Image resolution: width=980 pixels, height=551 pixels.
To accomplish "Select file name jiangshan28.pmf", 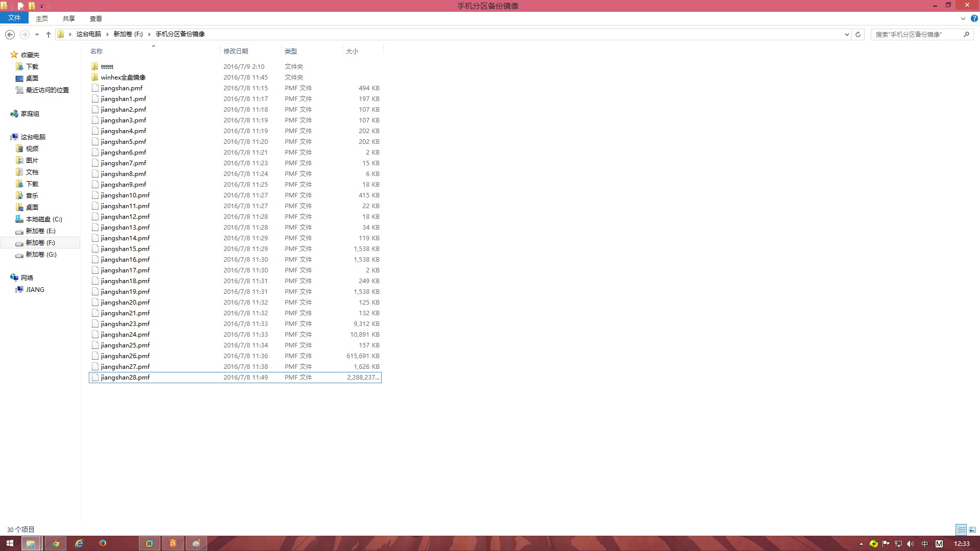I will point(126,378).
